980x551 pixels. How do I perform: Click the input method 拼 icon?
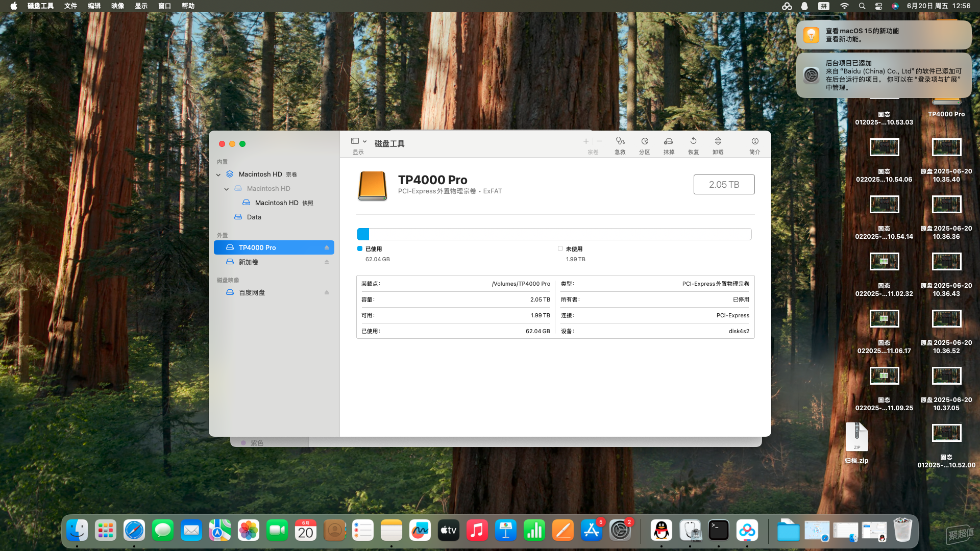pyautogui.click(x=824, y=6)
